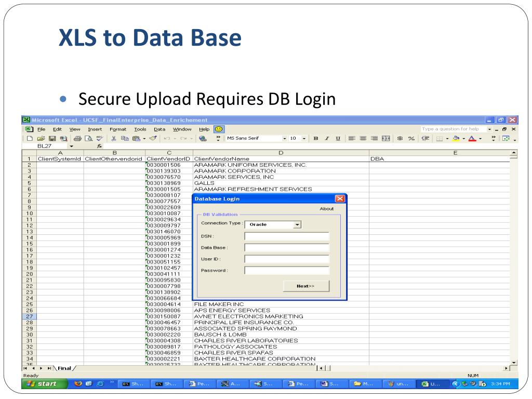This screenshot has width=532, height=399.
Task: Open the File menu
Action: pyautogui.click(x=42, y=129)
